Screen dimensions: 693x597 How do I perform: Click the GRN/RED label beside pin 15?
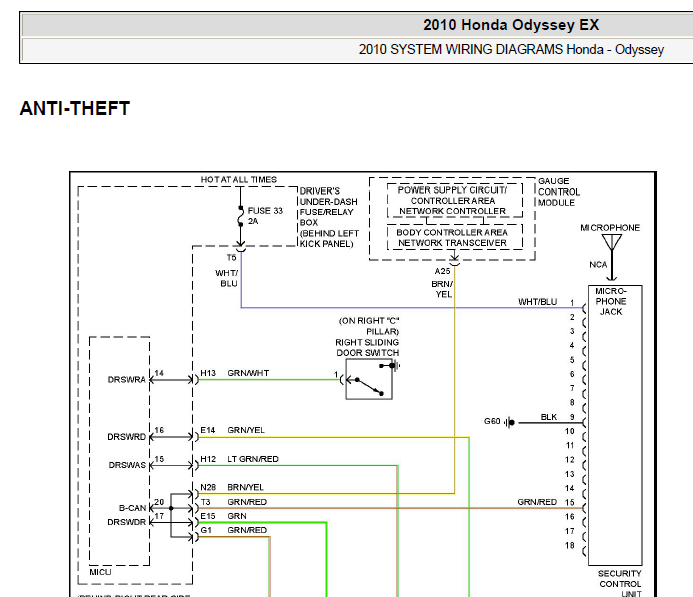pos(537,502)
